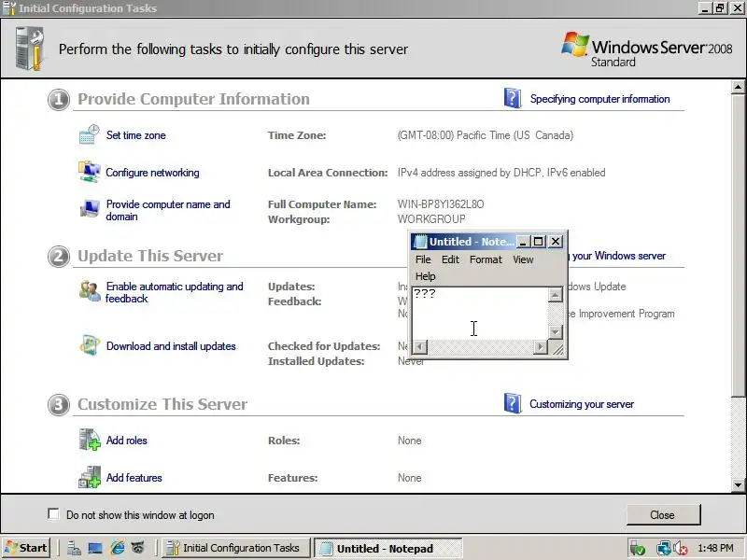The image size is (747, 560).
Task: Open Specifying computer information help link
Action: (x=599, y=99)
